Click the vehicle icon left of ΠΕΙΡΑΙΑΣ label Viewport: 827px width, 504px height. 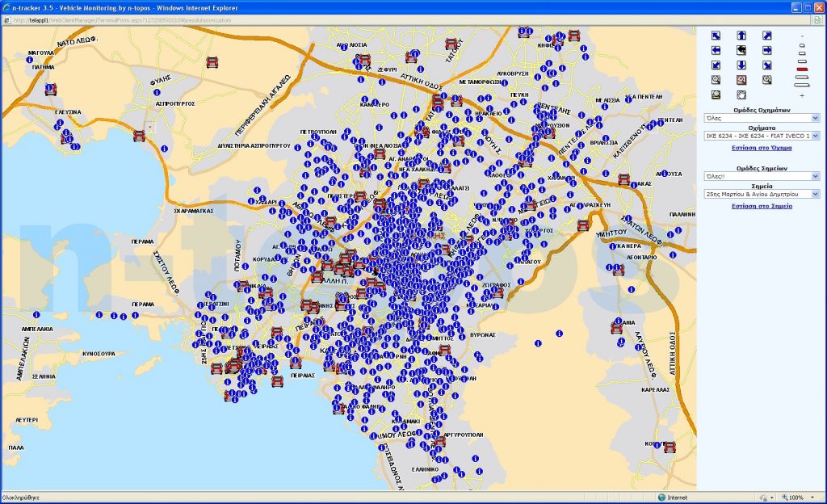pyautogui.click(x=278, y=380)
